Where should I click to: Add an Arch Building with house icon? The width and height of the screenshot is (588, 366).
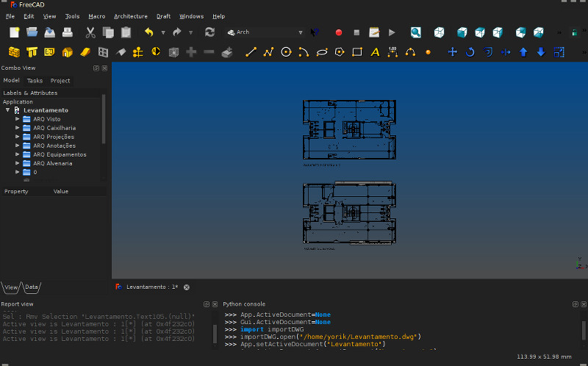(68, 52)
